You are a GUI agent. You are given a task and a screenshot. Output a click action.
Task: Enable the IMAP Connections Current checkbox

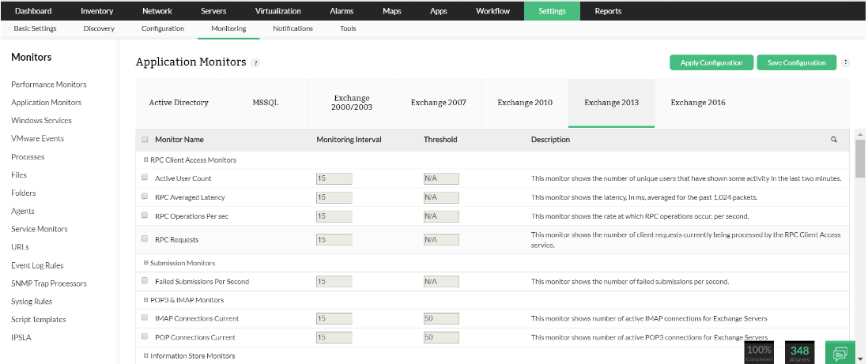145,317
